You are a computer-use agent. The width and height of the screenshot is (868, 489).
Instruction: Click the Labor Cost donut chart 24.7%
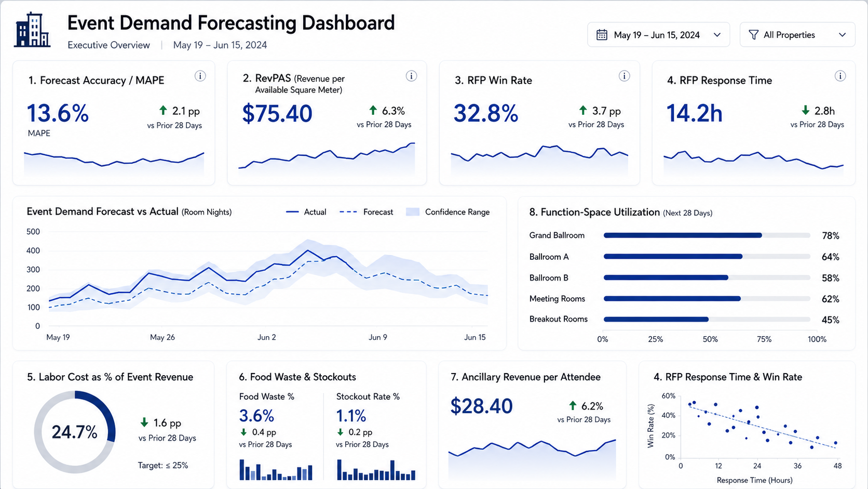(75, 432)
